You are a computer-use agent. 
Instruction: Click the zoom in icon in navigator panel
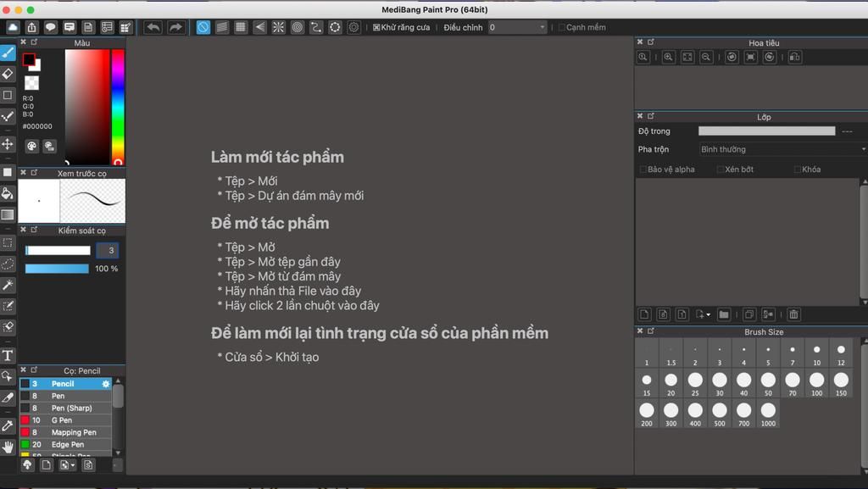pyautogui.click(x=668, y=57)
